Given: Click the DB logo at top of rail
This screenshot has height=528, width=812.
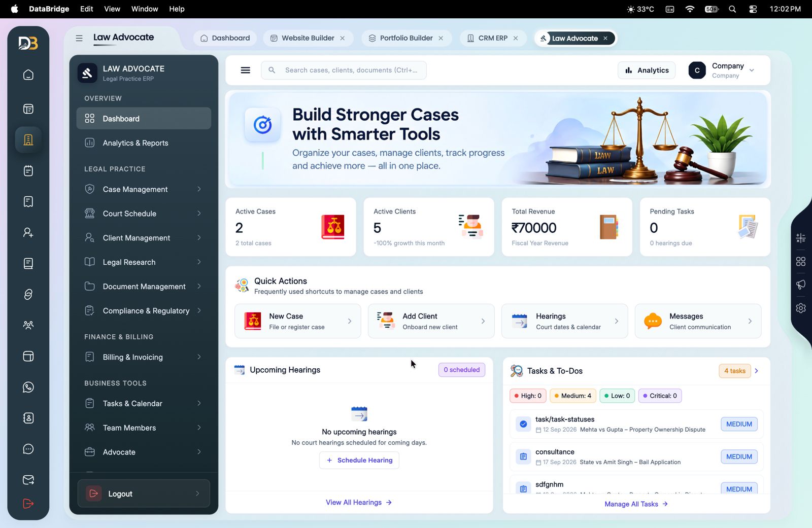Looking at the screenshot, I should click(x=28, y=44).
